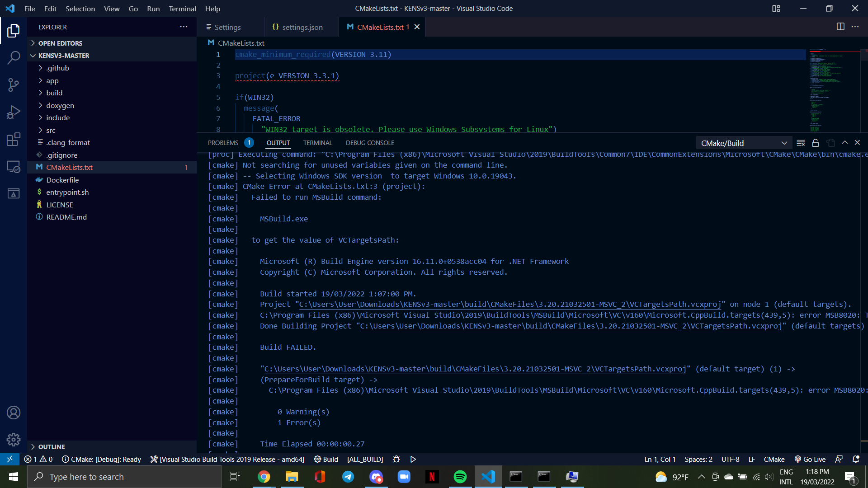Open the Extensions view icon
Screen dimensions: 868x488
pos(14,139)
